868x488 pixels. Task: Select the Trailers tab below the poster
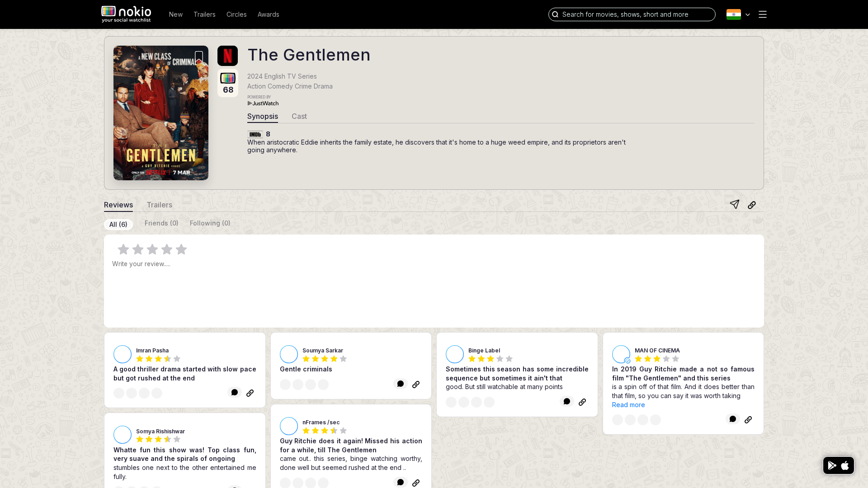[160, 205]
